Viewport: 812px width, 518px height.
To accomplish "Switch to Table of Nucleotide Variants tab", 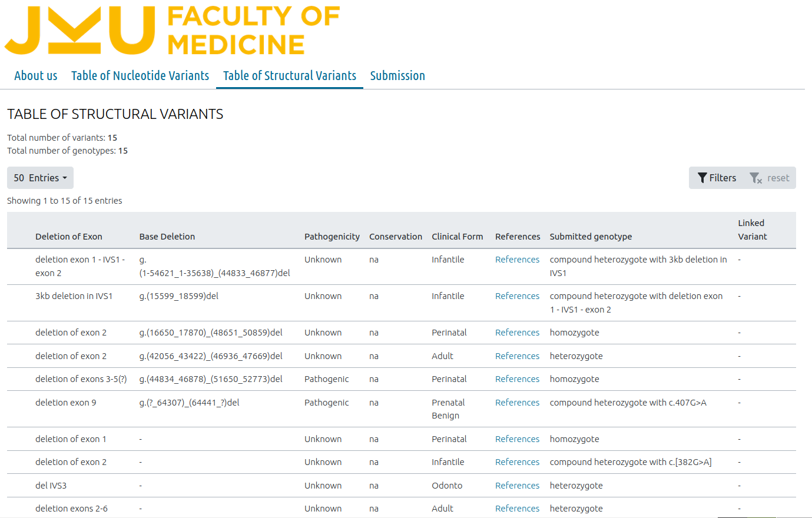I will click(140, 76).
